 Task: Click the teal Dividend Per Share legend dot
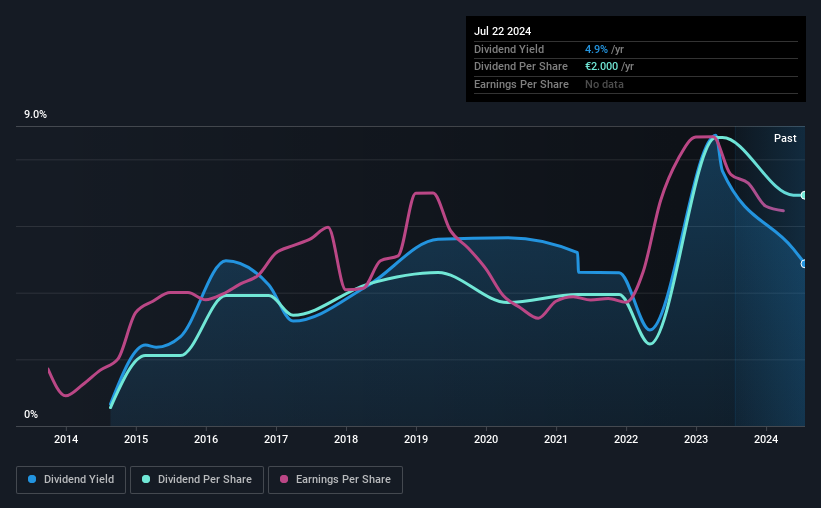click(x=146, y=479)
